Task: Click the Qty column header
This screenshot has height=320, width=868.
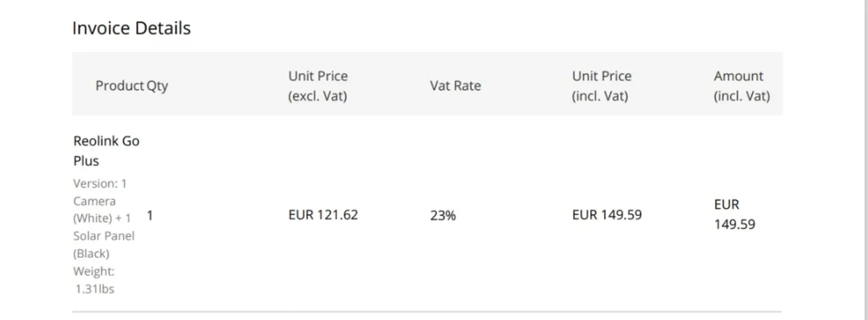Action: pyautogui.click(x=157, y=86)
